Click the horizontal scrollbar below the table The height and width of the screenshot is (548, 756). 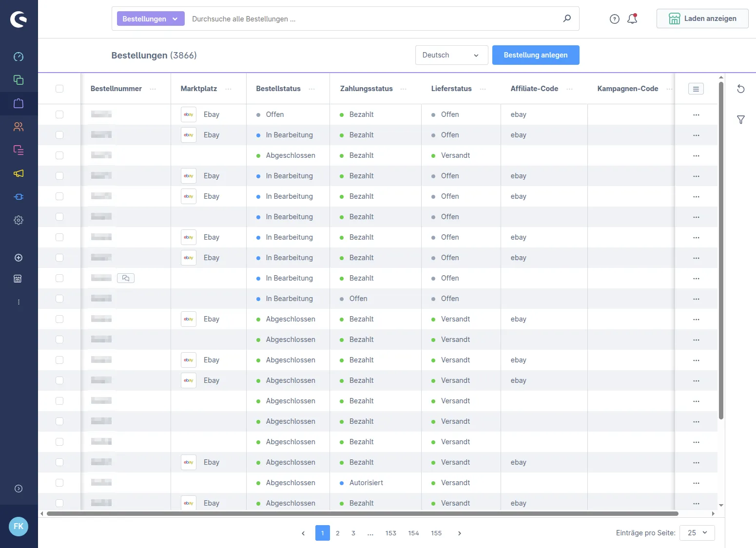[x=363, y=513]
